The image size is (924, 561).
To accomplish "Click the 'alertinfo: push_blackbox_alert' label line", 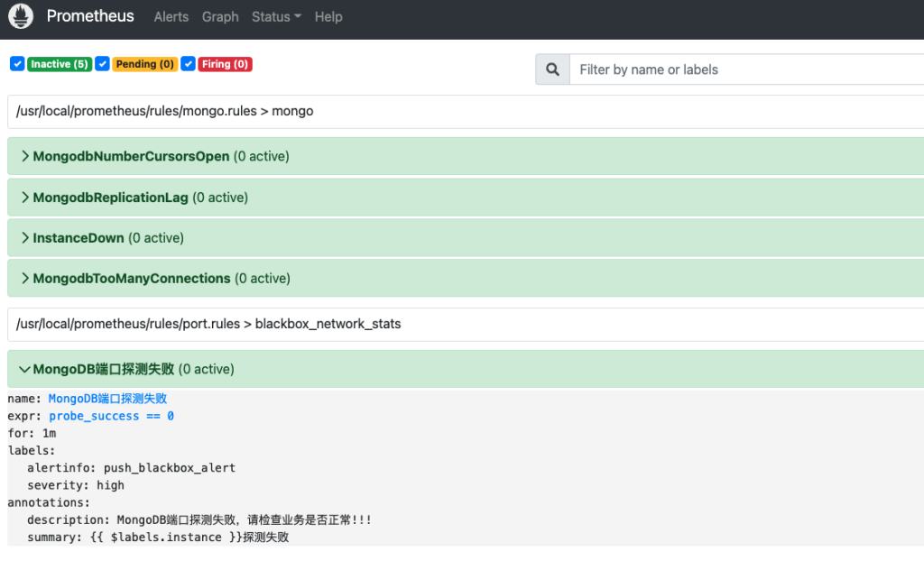I will 132,468.
